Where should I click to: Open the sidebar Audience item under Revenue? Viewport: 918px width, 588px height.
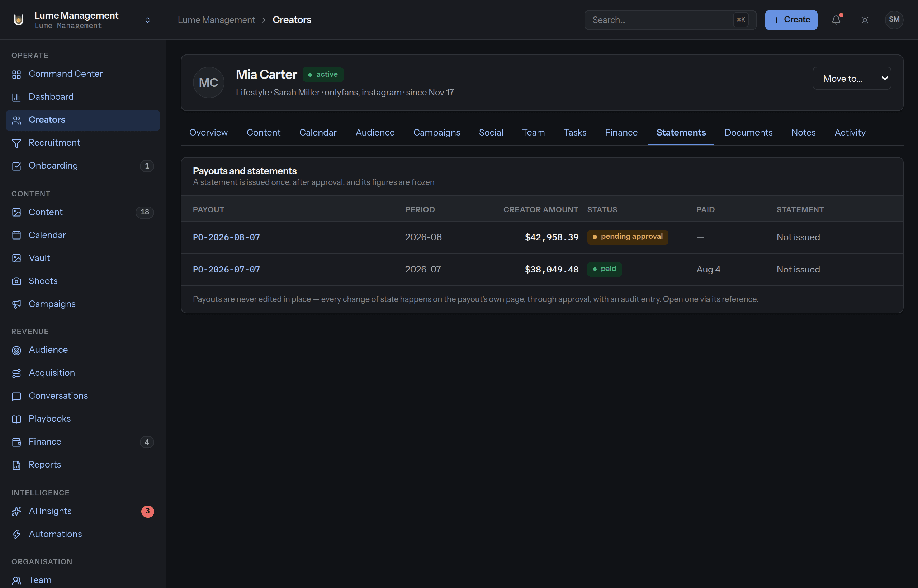click(x=82, y=350)
